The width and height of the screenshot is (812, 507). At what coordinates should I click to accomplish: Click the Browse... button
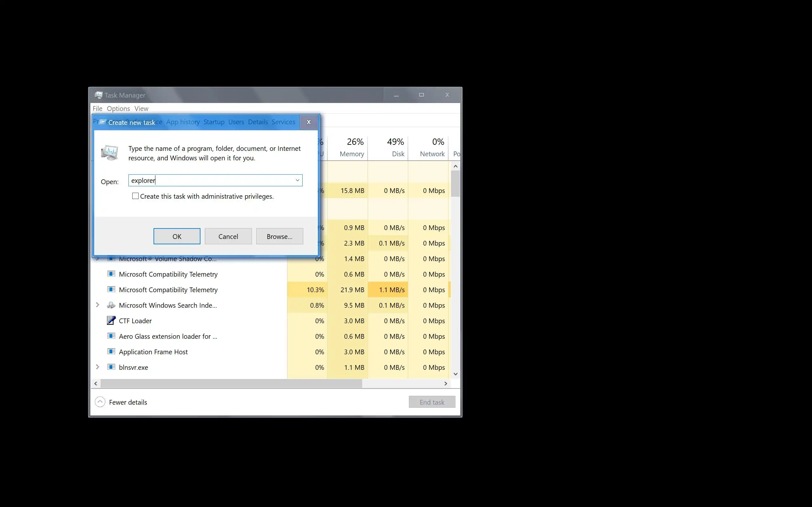279,236
